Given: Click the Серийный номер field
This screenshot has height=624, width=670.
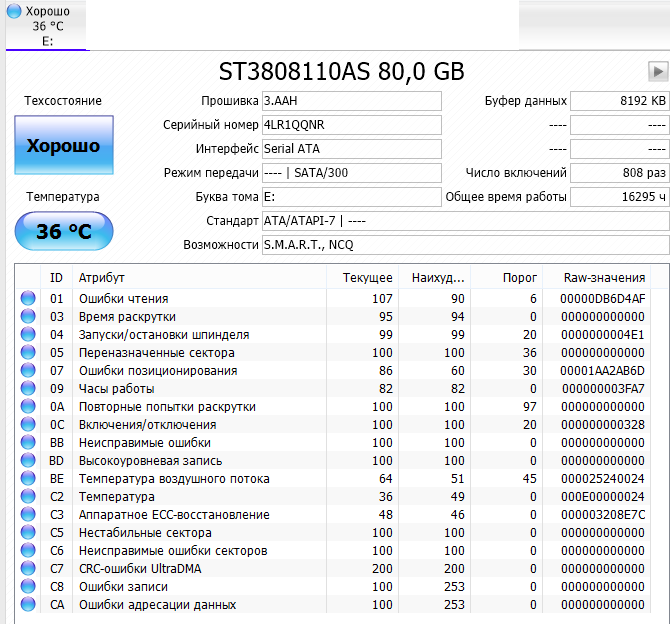Looking at the screenshot, I should [x=350, y=125].
